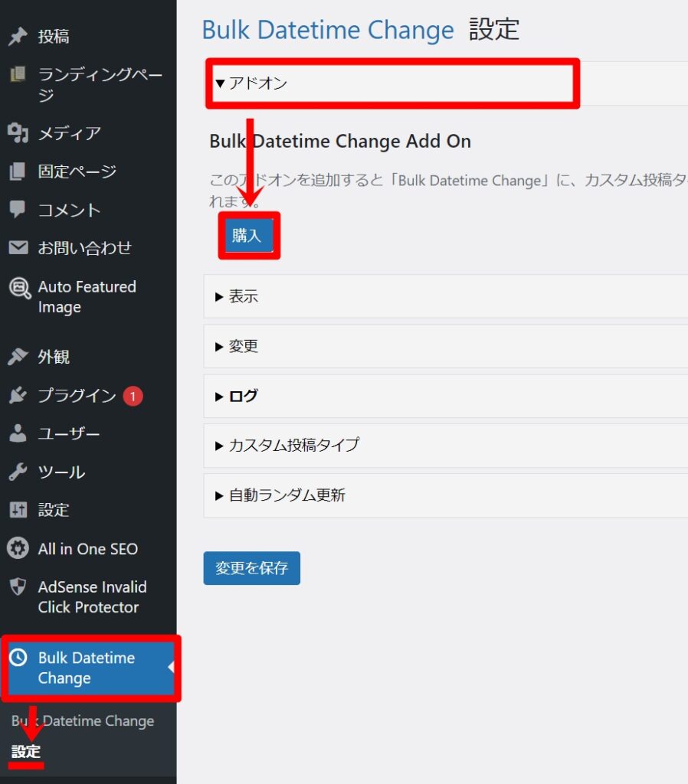688x784 pixels.
Task: Select the プラグイン plugin icon
Action: point(16,395)
